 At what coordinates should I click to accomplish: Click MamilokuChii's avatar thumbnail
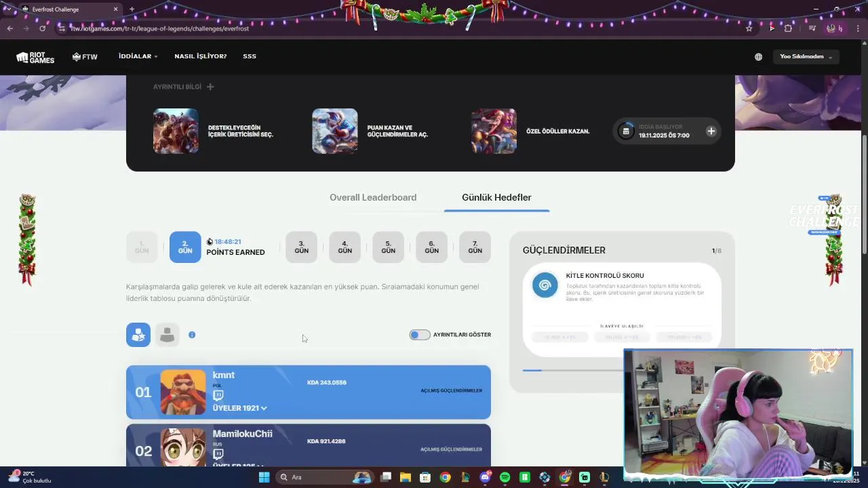[183, 447]
